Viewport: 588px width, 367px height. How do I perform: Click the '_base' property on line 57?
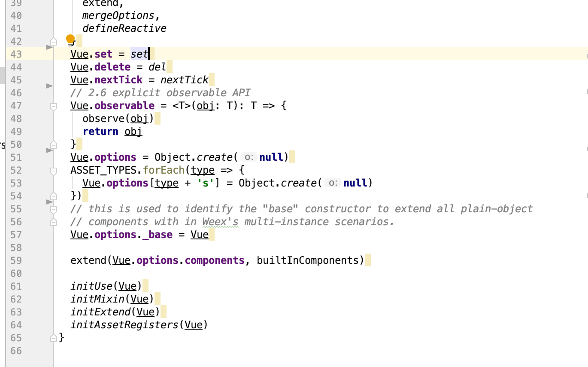click(x=158, y=235)
